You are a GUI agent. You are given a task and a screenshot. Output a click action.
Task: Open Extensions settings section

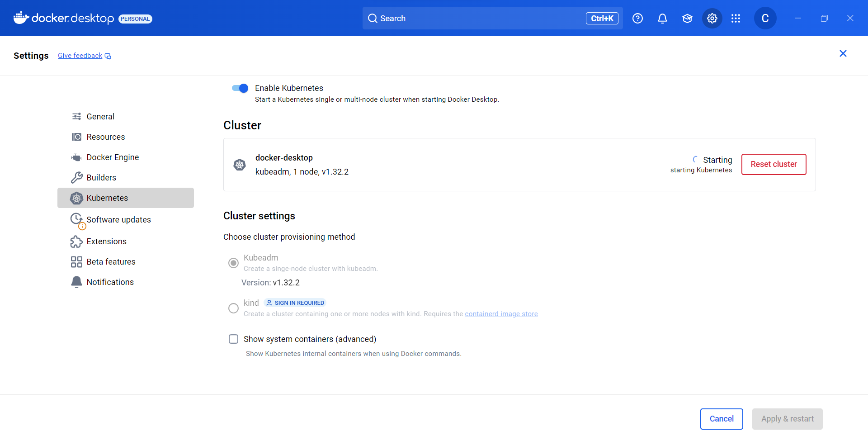(x=126, y=242)
